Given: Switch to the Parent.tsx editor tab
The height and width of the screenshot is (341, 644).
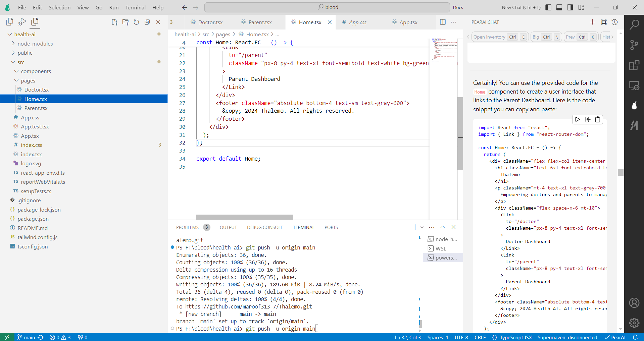Looking at the screenshot, I should pyautogui.click(x=260, y=22).
